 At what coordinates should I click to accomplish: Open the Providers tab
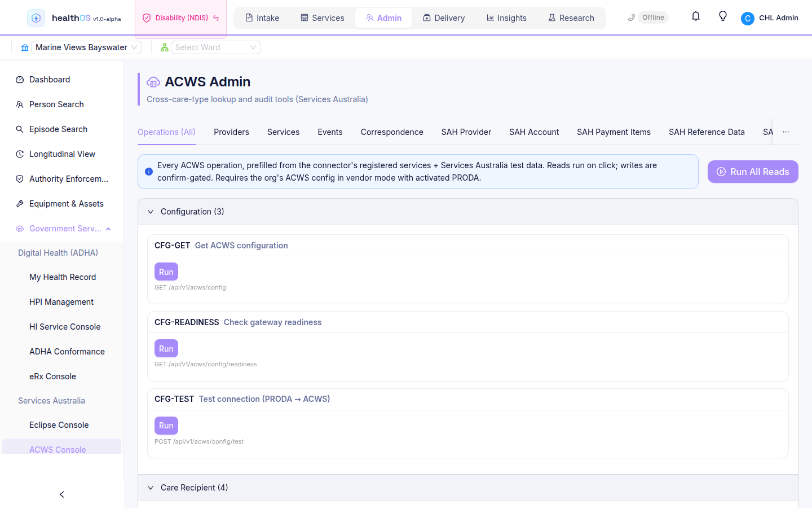coord(231,132)
